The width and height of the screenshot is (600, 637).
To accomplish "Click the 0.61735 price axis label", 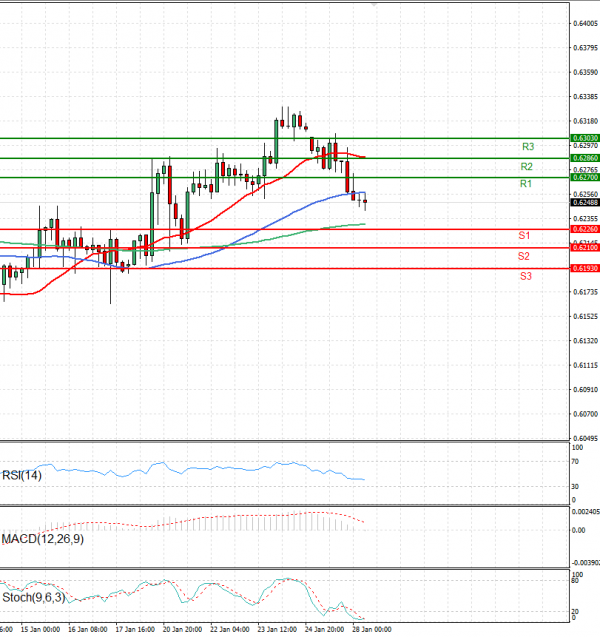I will coord(585,292).
